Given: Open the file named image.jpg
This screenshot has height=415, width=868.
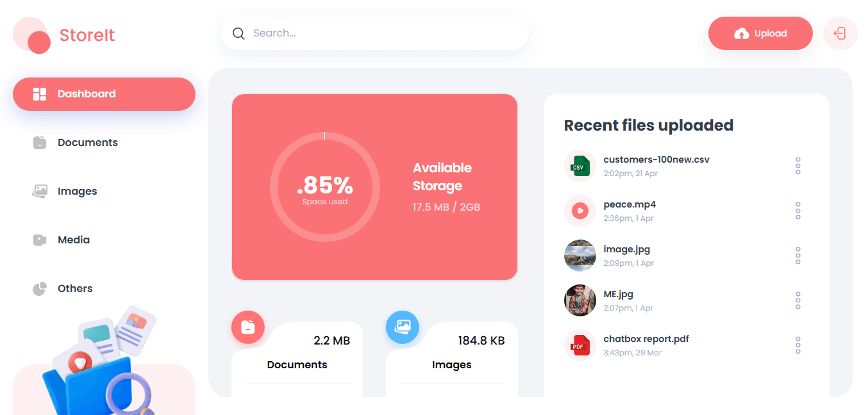Looking at the screenshot, I should pos(627,248).
